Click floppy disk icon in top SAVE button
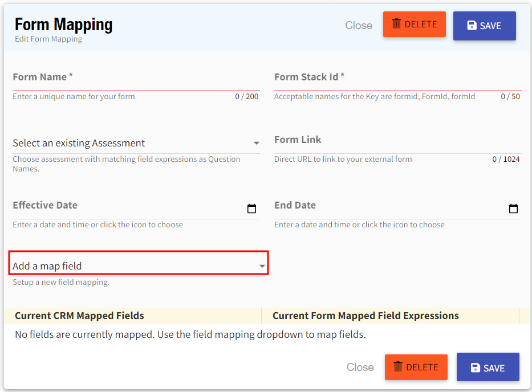 tap(472, 26)
